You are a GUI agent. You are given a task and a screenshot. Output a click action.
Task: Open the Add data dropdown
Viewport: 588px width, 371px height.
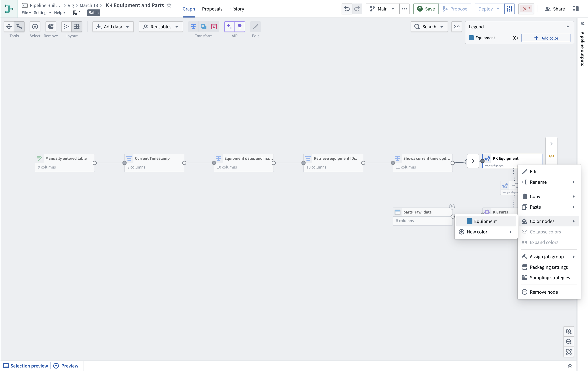[x=113, y=27]
